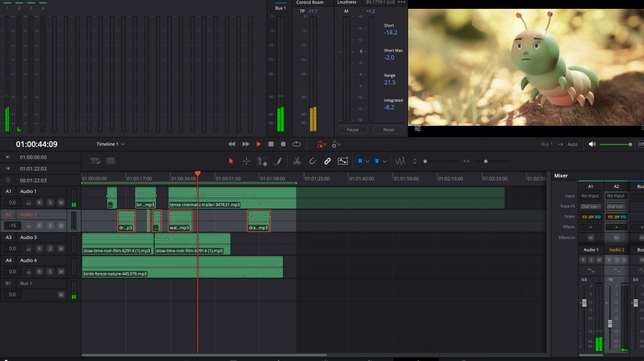This screenshot has width=644, height=361.
Task: Select the red arrow Pointer tool
Action: click(x=231, y=161)
